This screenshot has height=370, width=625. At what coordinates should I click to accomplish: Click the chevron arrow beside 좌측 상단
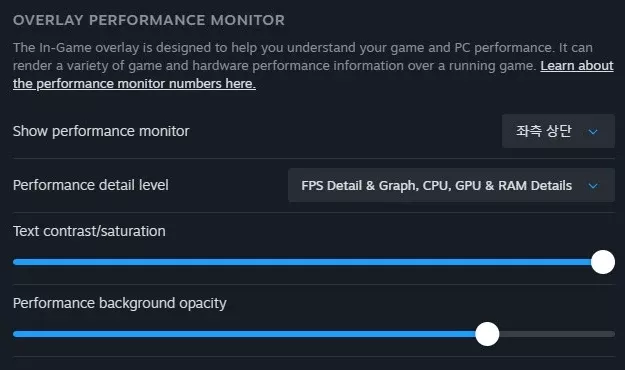pos(593,132)
